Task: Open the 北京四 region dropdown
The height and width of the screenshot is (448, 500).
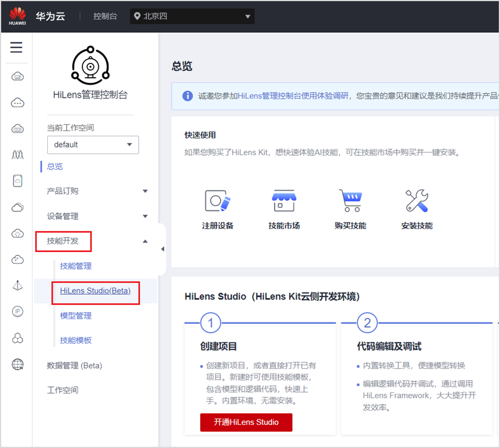Action: click(192, 16)
